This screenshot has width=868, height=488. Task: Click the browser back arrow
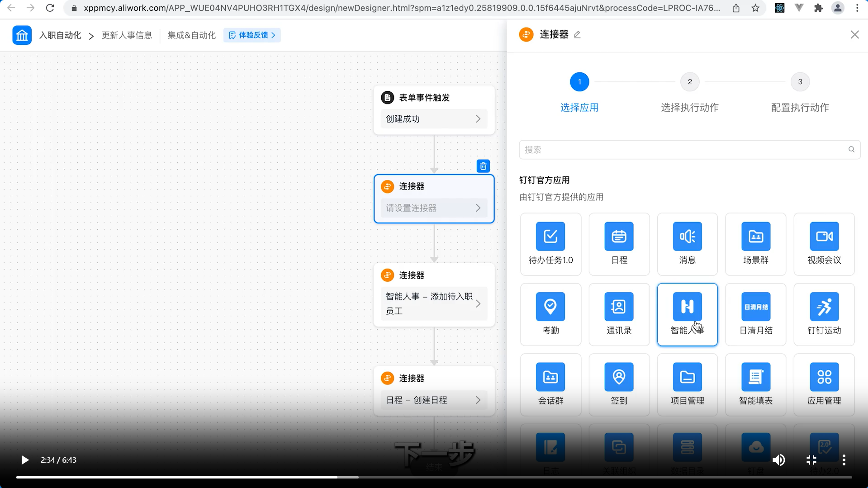click(11, 8)
